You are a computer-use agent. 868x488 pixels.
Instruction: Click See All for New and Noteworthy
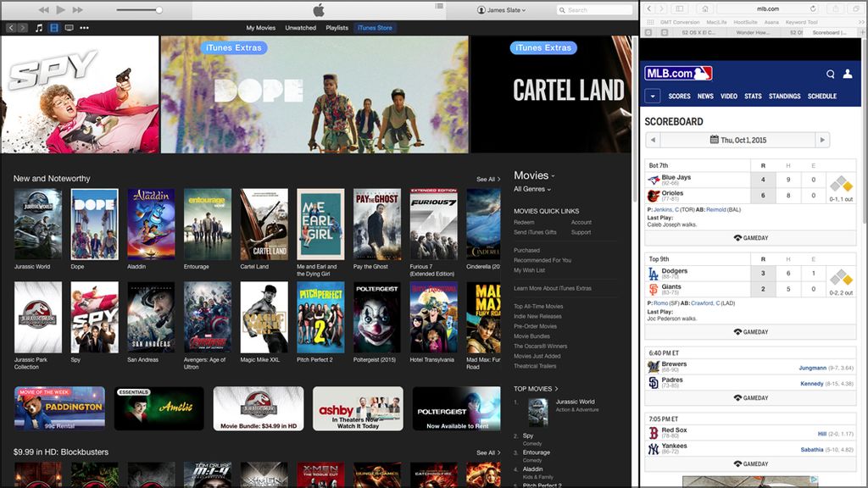pos(488,179)
